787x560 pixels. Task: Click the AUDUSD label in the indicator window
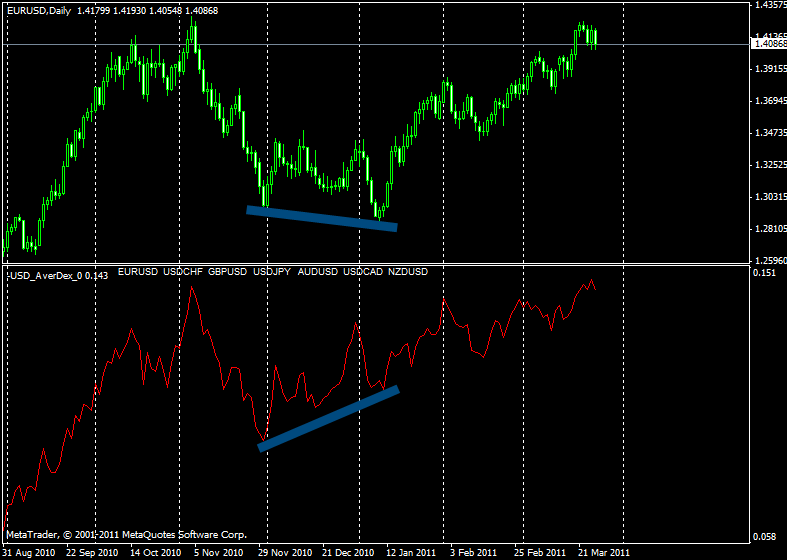pos(320,272)
